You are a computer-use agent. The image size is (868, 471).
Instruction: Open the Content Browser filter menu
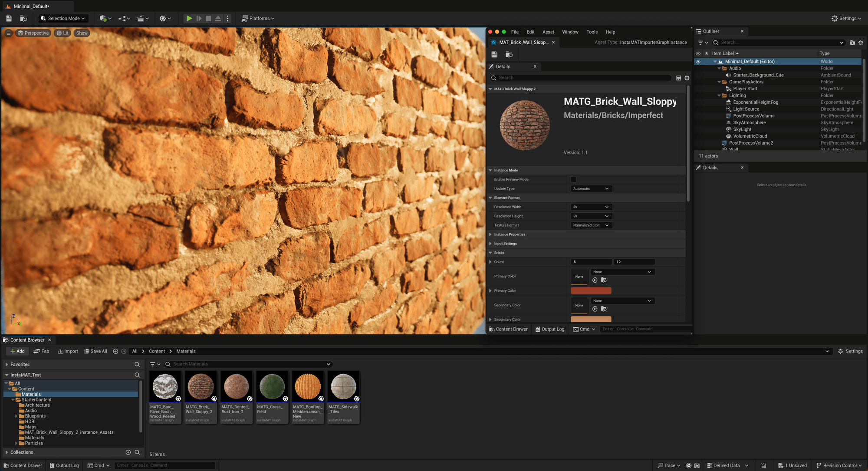(155, 364)
